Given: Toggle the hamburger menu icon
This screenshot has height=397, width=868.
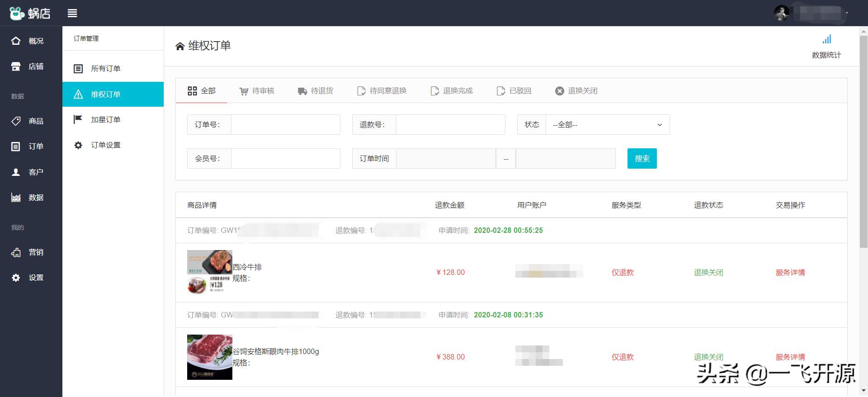Looking at the screenshot, I should coord(72,13).
